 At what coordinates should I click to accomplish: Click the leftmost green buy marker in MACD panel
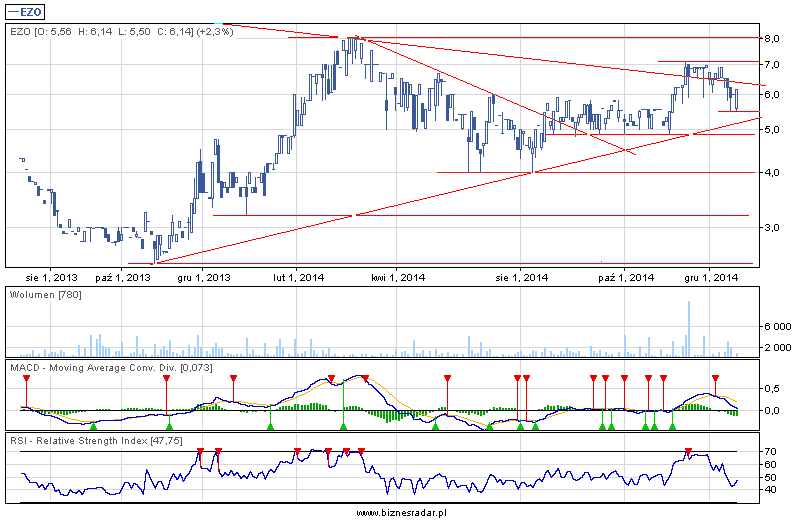coord(93,427)
